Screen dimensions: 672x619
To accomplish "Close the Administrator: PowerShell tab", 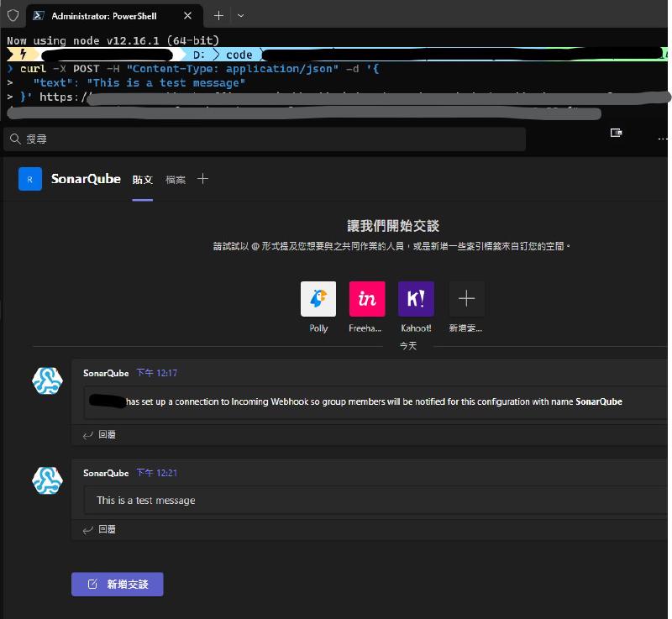I will point(188,16).
